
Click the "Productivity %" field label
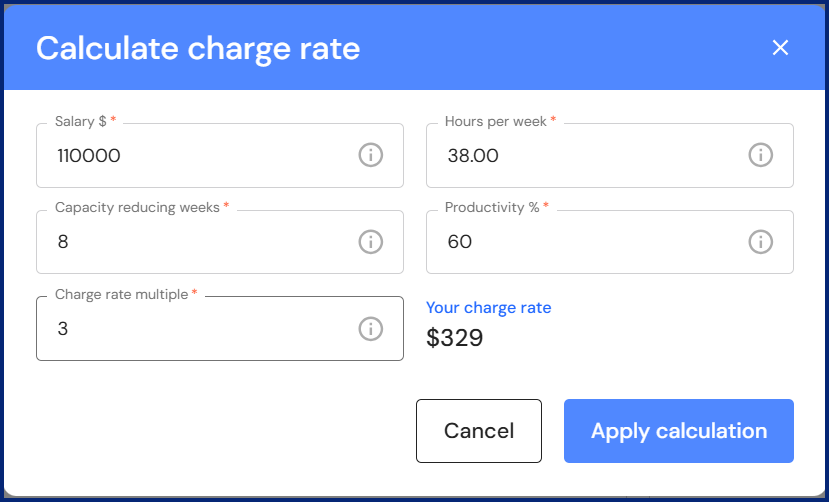492,207
